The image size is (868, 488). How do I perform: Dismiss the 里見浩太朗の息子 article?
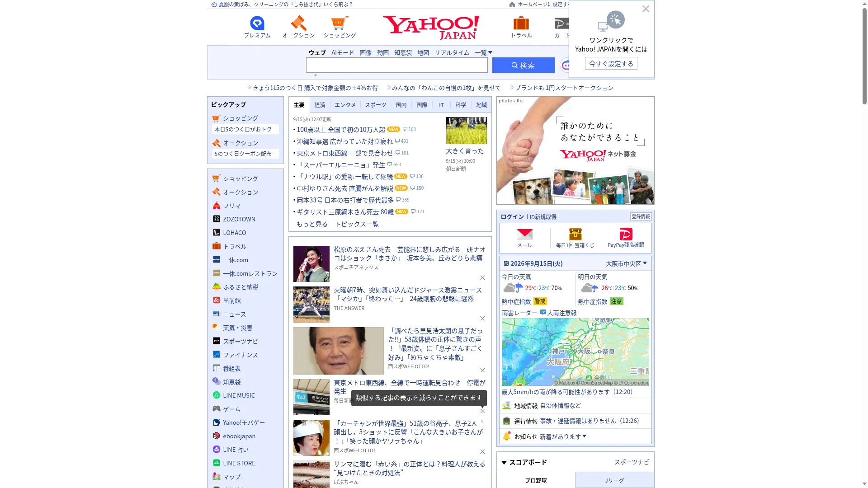click(482, 370)
